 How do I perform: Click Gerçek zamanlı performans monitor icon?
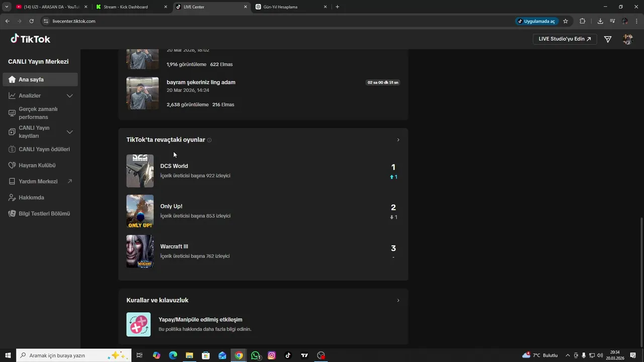click(12, 113)
